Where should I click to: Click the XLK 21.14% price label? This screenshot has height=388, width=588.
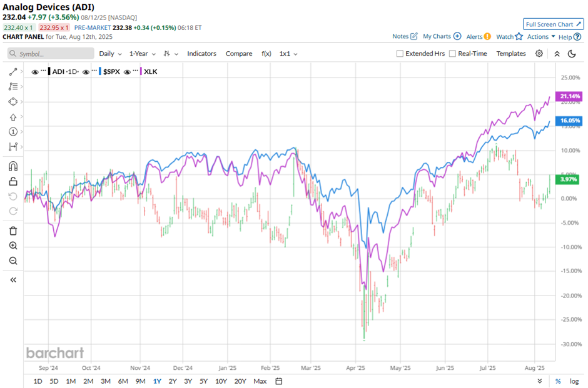tap(569, 96)
